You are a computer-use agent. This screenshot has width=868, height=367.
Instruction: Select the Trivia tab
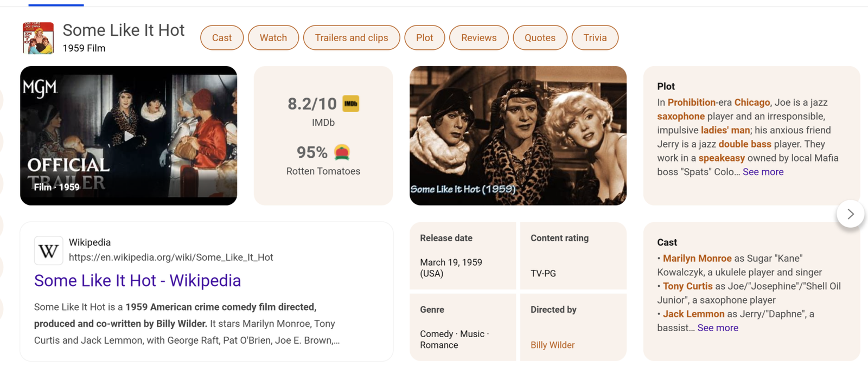[x=595, y=38]
